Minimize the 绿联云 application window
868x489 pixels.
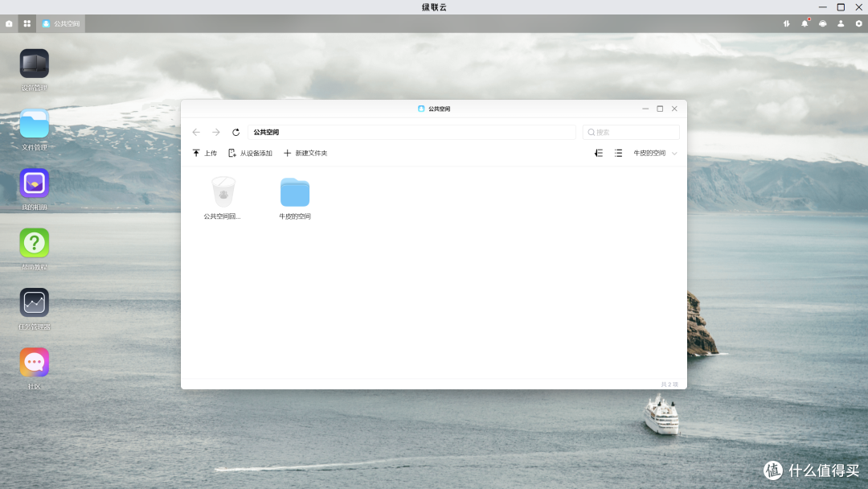823,7
